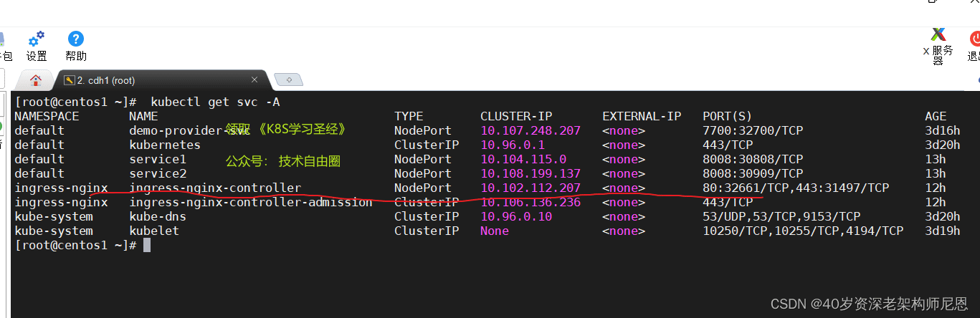The height and width of the screenshot is (318, 980).
Task: Click the 帮助 label in toolbar
Action: pyautogui.click(x=76, y=56)
